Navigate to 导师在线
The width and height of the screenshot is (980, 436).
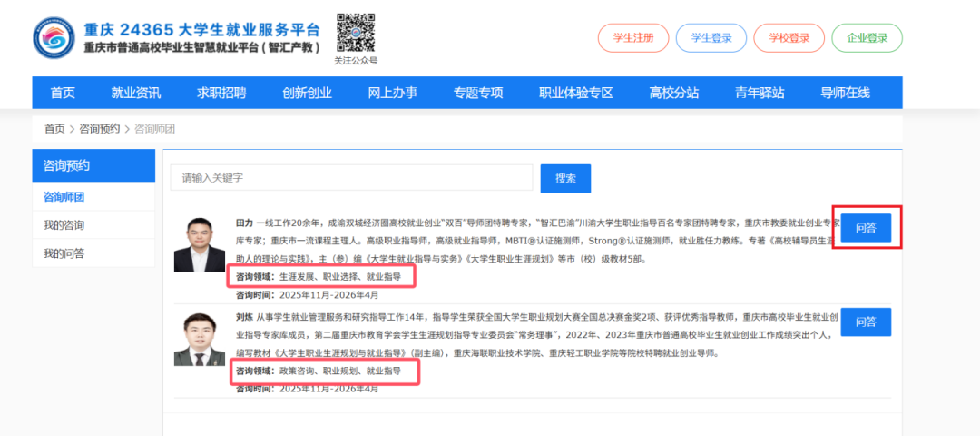click(x=845, y=93)
